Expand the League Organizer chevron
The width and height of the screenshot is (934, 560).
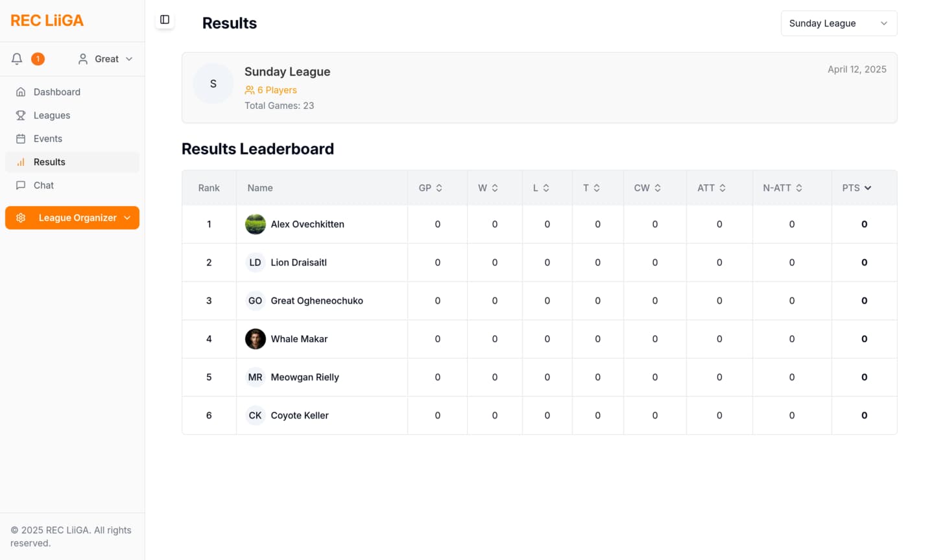coord(127,218)
